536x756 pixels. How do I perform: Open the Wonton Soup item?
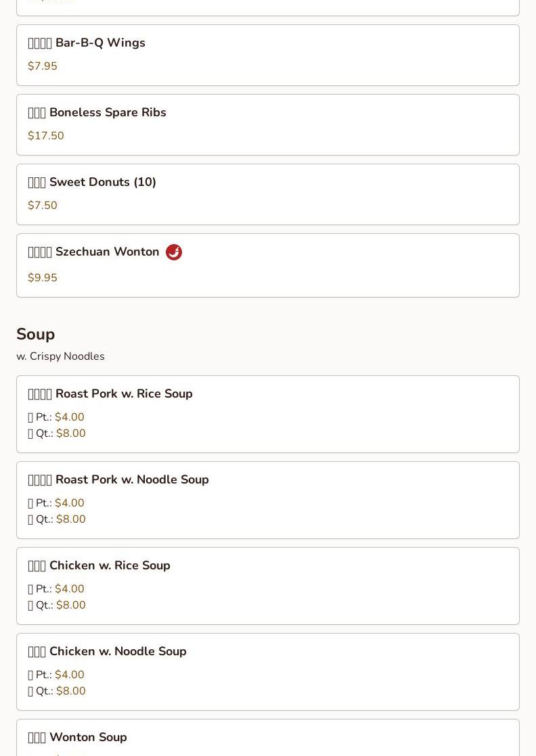(77, 738)
